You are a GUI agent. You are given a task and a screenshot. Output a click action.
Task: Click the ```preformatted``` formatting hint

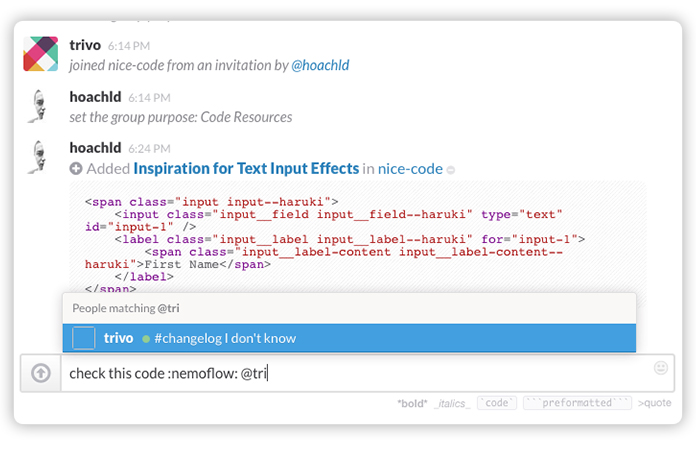click(577, 403)
